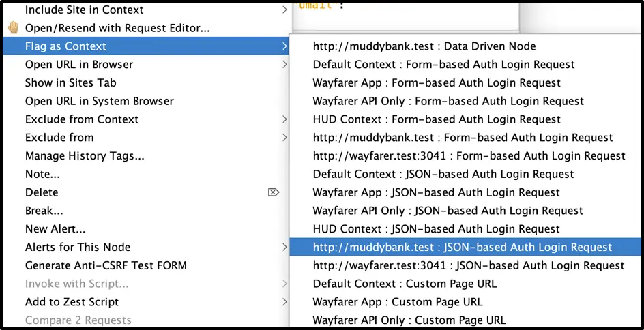Image resolution: width=644 pixels, height=330 pixels.
Task: Choose highlighted muddybank.test JSON-based Auth Login Request
Action: click(465, 247)
